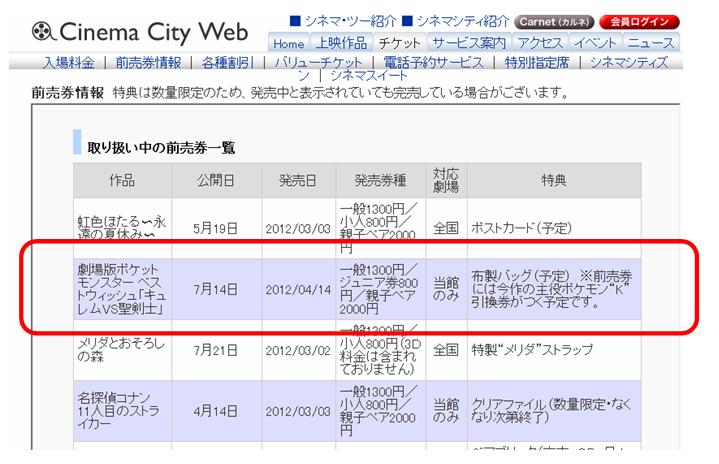This screenshot has height=464, width=719.
Task: Open the 前売券情報 submenu link
Action: (x=148, y=62)
